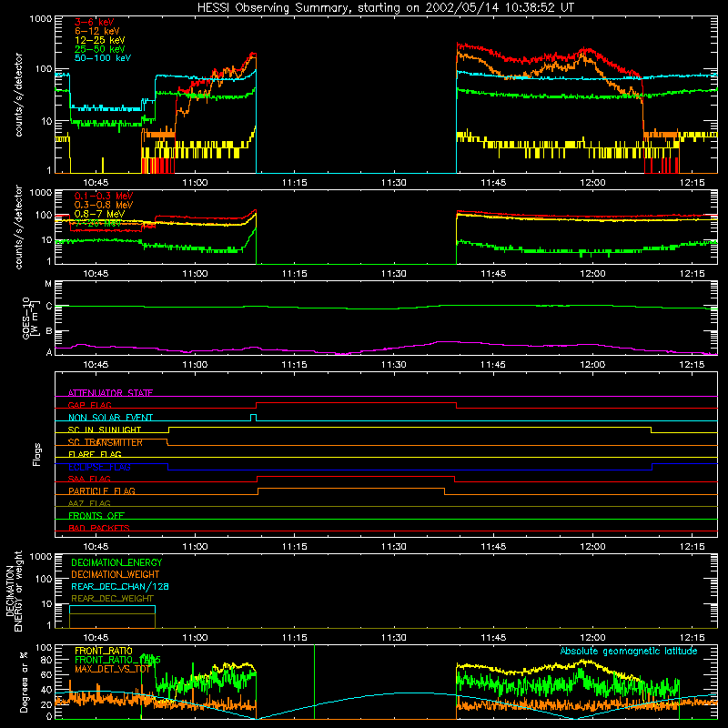
Task: Click the SC_TRANSMITTER flag label
Action: click(106, 442)
